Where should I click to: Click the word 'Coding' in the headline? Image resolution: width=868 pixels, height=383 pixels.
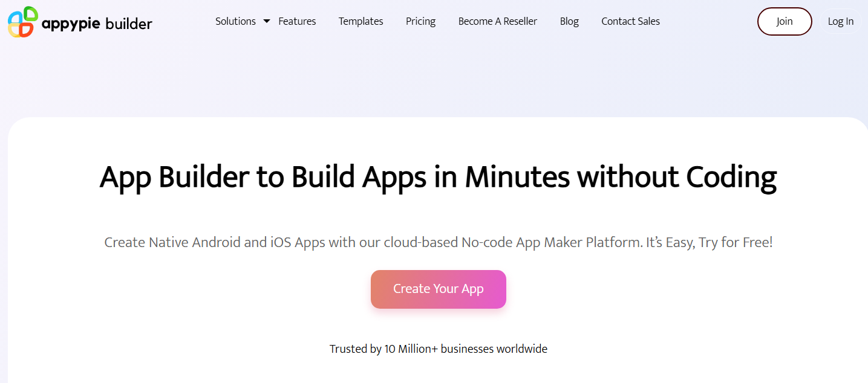[x=731, y=178]
